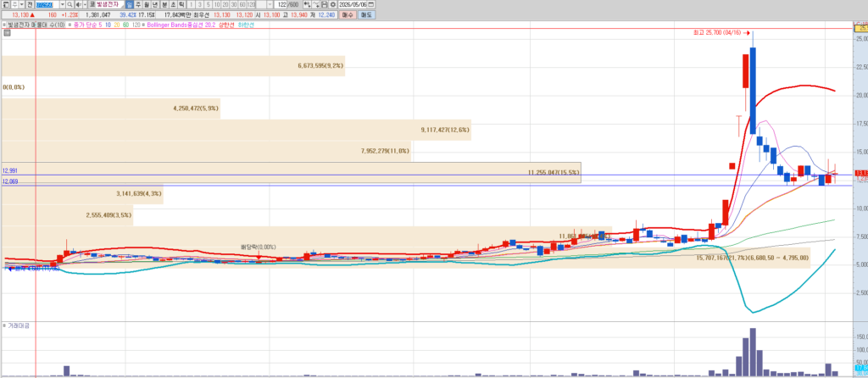
Task: Click the chart window menu icon at far left of toolbar
Action: tap(6, 4)
